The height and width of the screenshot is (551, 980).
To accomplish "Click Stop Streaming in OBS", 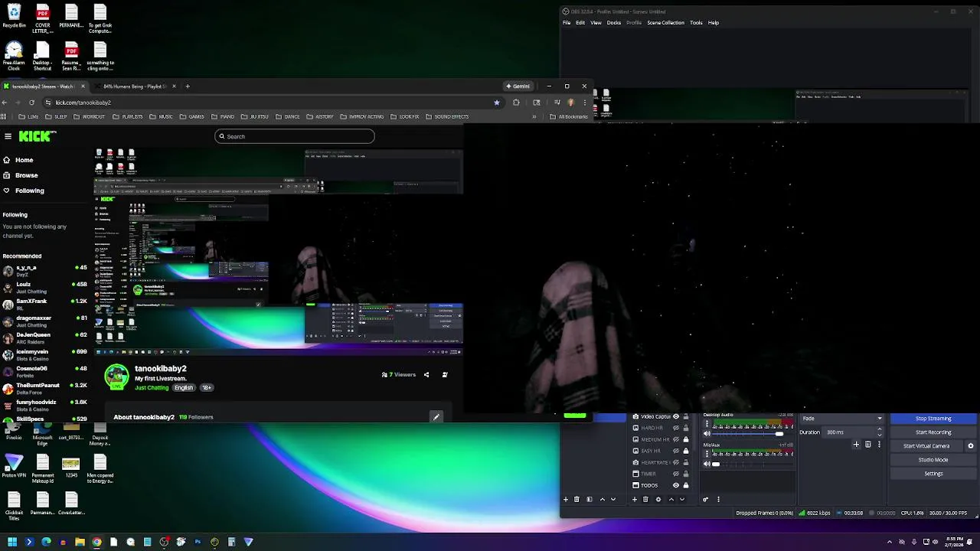I will pyautogui.click(x=933, y=419).
